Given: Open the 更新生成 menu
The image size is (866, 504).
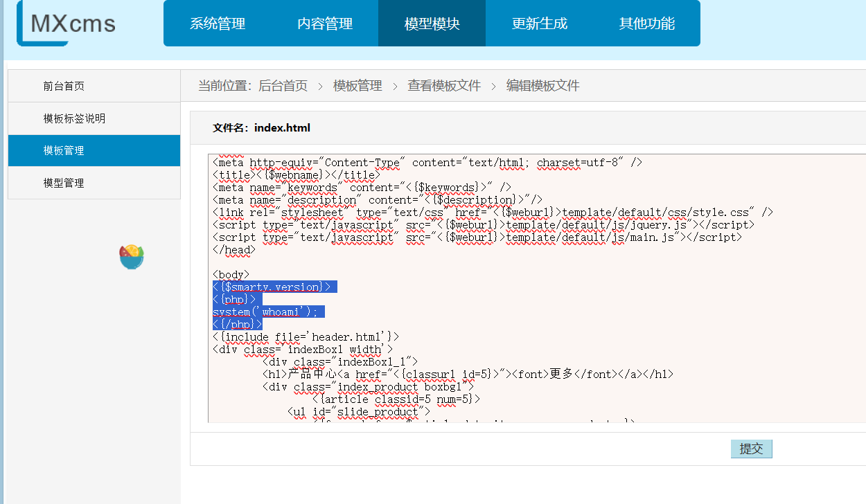Looking at the screenshot, I should 540,24.
